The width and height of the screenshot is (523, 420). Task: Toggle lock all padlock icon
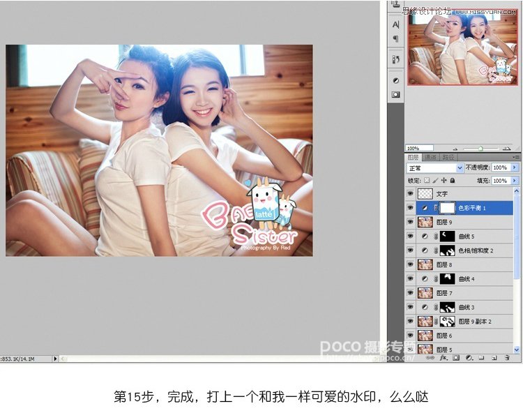[453, 181]
